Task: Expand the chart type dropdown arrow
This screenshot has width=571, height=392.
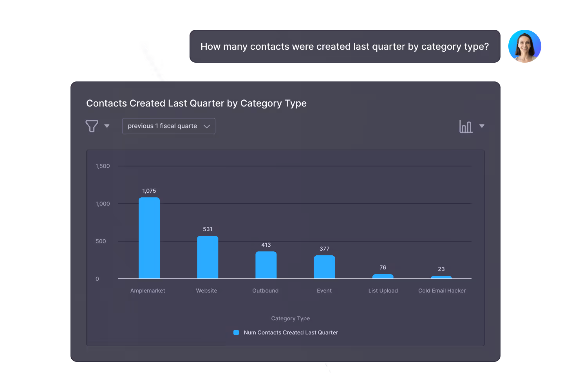Action: tap(482, 126)
